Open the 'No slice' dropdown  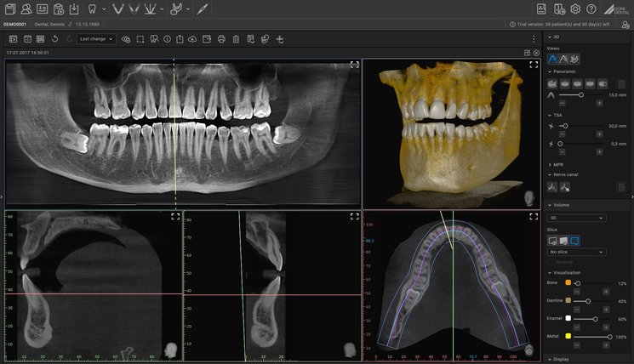coord(576,252)
